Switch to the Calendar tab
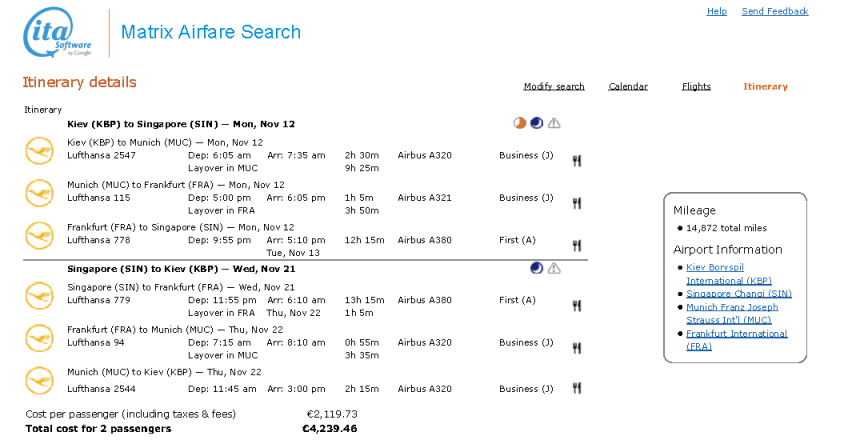This screenshot has width=864, height=448. tap(628, 87)
